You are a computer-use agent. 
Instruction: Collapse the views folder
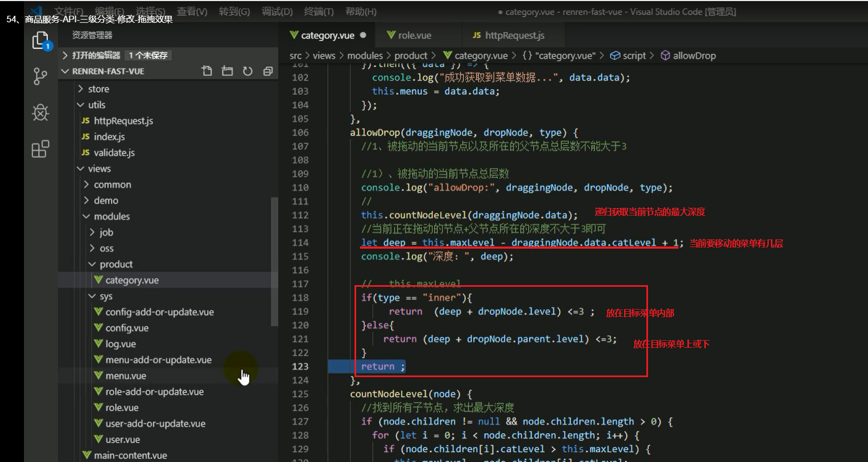pos(81,169)
